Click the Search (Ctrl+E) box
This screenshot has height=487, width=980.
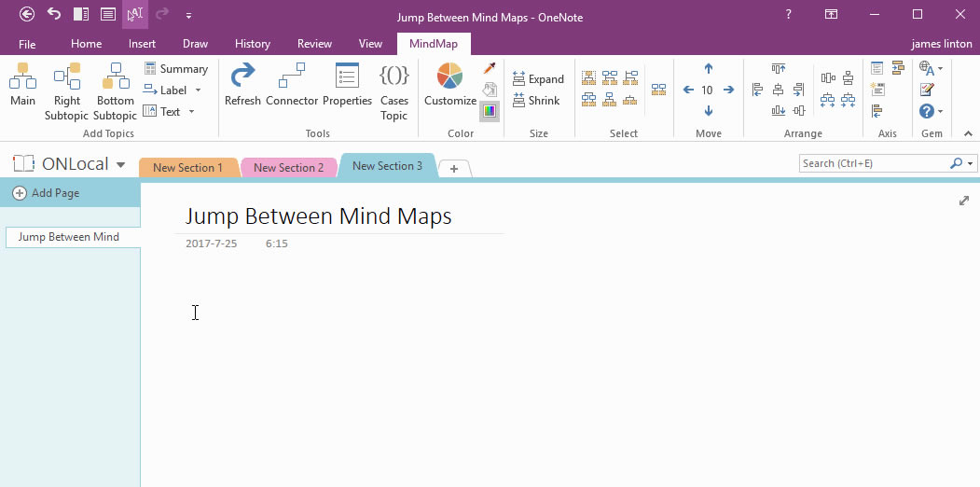pos(874,163)
